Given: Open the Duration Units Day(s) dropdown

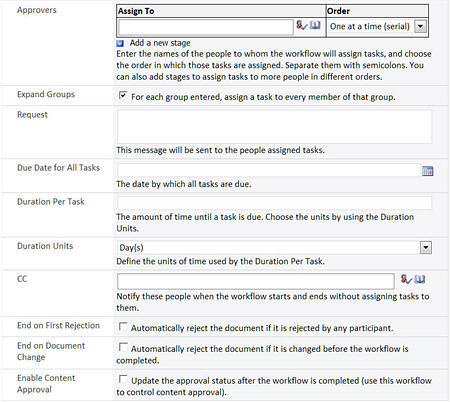Looking at the screenshot, I should pos(426,248).
